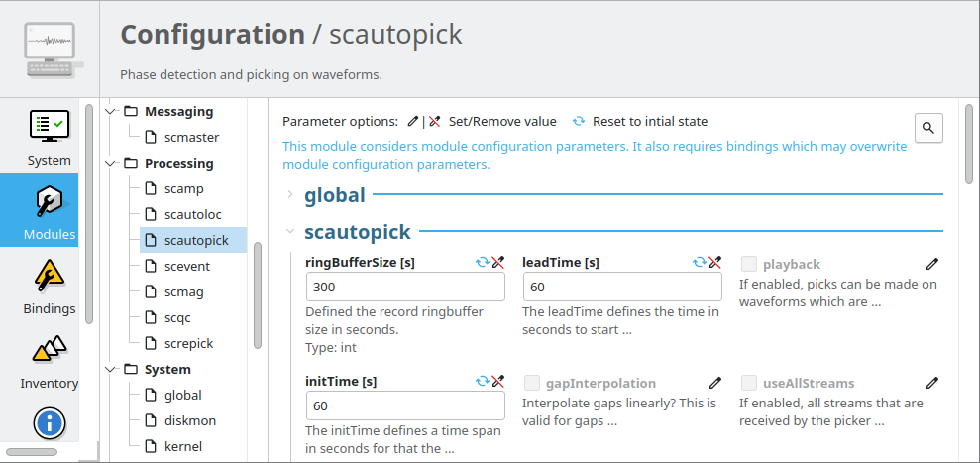Click the search magnifier button

[928, 128]
